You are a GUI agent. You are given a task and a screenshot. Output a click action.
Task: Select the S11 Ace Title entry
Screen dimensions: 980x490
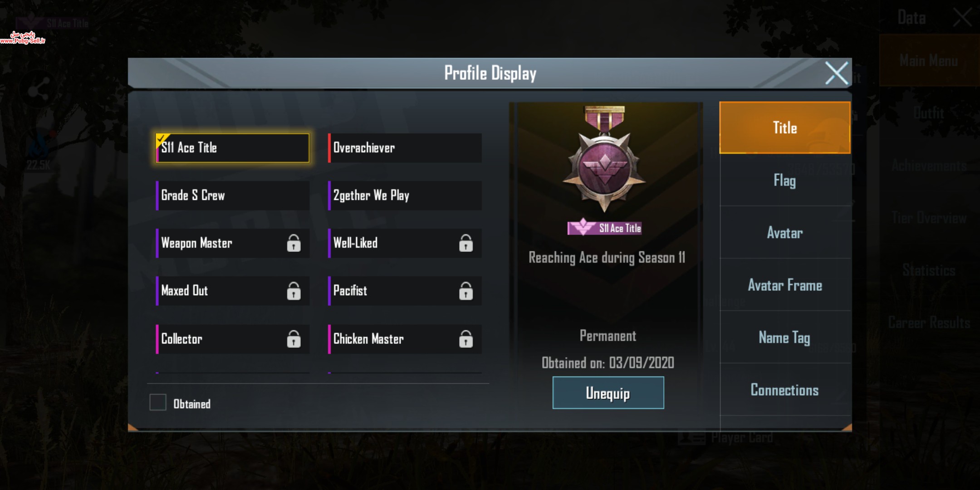pyautogui.click(x=233, y=148)
